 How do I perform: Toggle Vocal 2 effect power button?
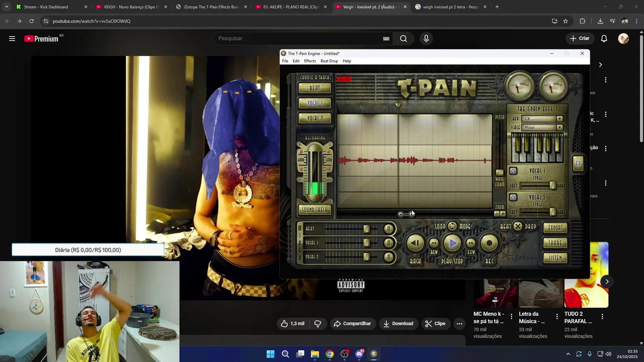tap(513, 197)
